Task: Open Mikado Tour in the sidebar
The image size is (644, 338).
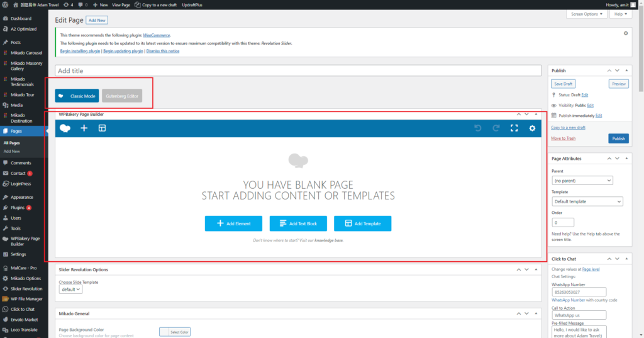Action: coord(24,94)
